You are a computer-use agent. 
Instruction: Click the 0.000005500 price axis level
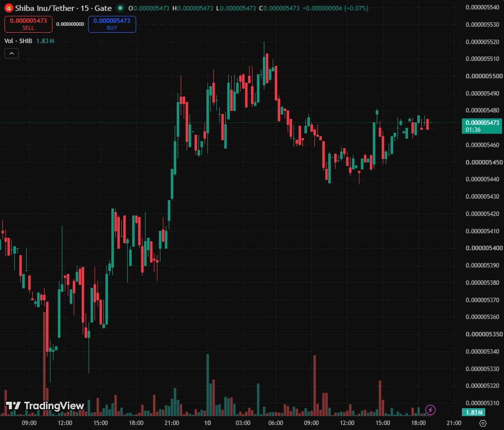(x=484, y=76)
